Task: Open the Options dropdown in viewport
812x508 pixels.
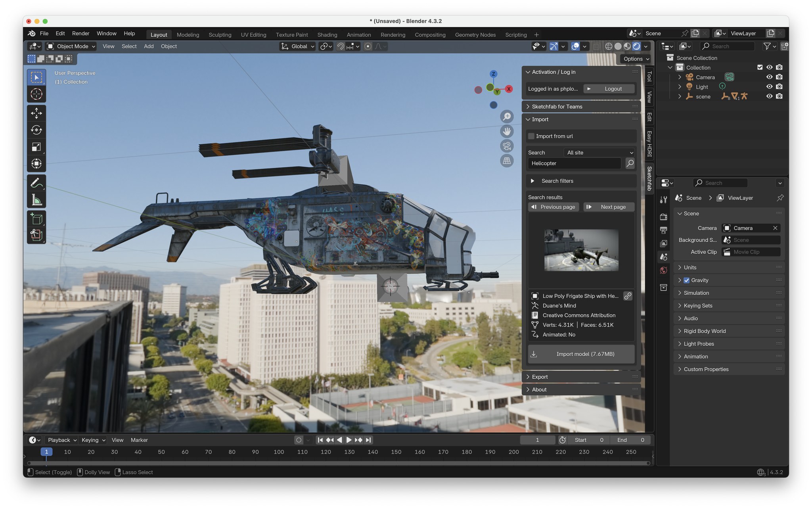Action: [636, 59]
